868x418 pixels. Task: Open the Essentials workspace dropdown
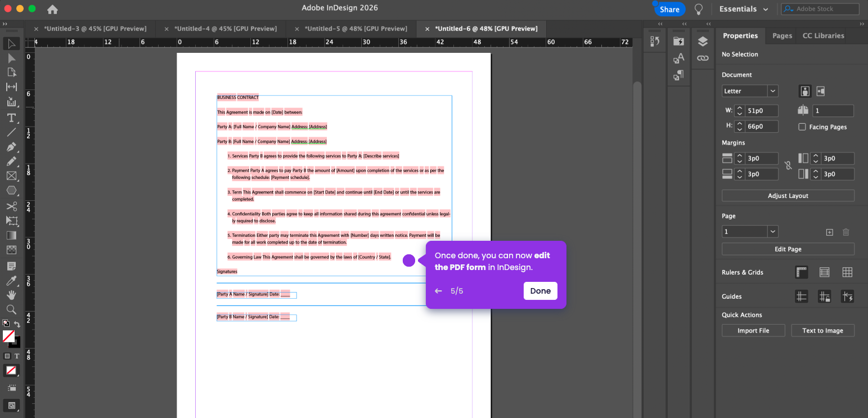[x=744, y=9]
